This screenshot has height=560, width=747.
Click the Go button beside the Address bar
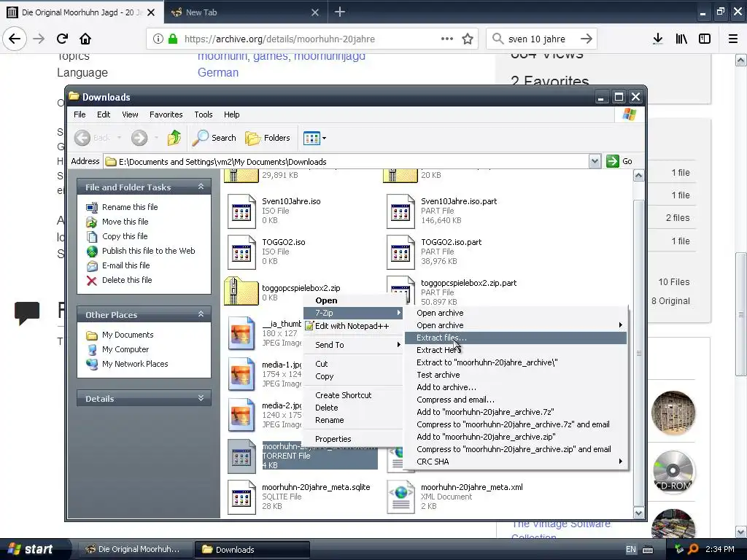[x=619, y=161]
